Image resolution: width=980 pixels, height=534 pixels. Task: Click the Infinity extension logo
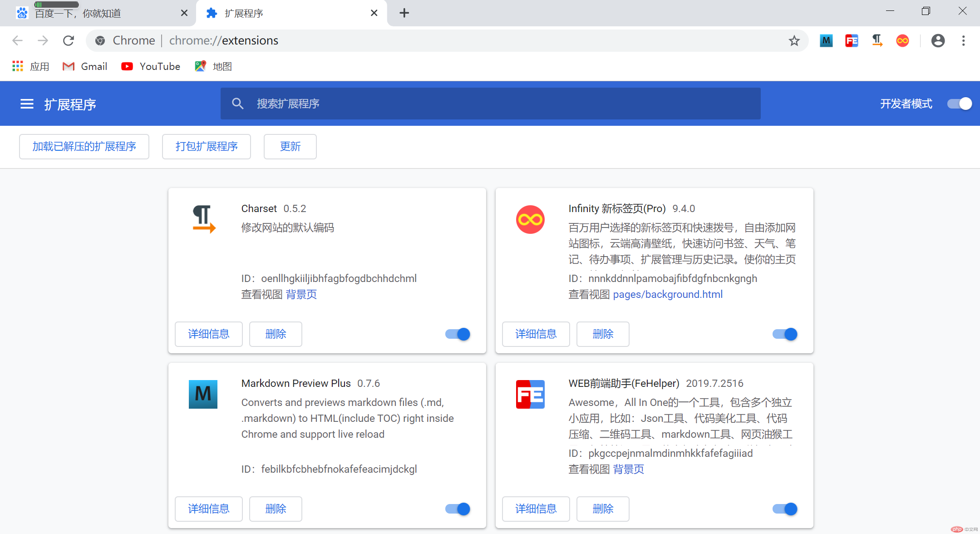click(x=530, y=220)
